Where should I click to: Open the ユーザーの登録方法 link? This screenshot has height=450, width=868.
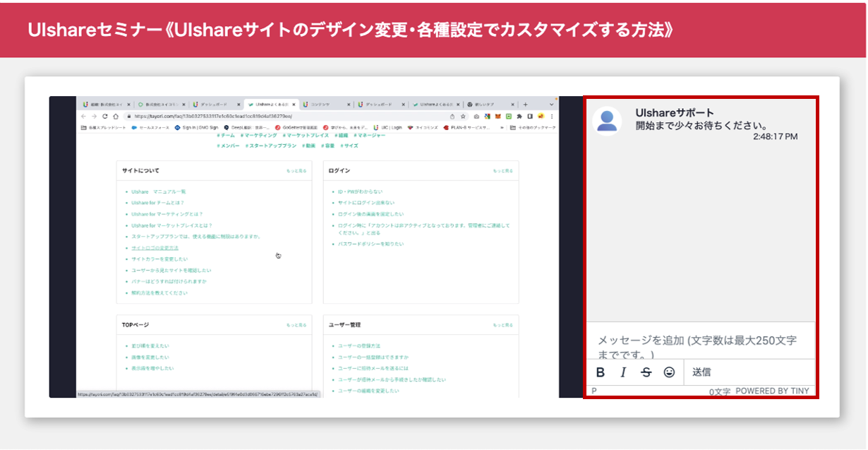pos(359,345)
